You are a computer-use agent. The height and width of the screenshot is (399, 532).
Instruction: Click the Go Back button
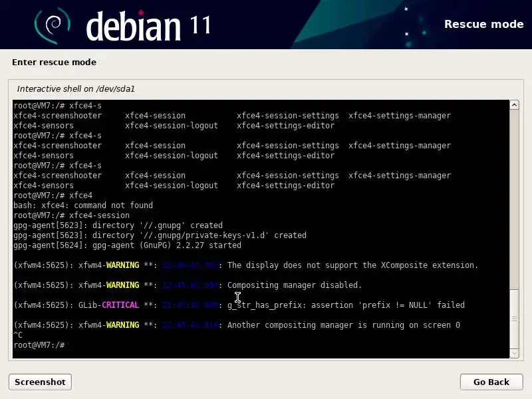(491, 382)
